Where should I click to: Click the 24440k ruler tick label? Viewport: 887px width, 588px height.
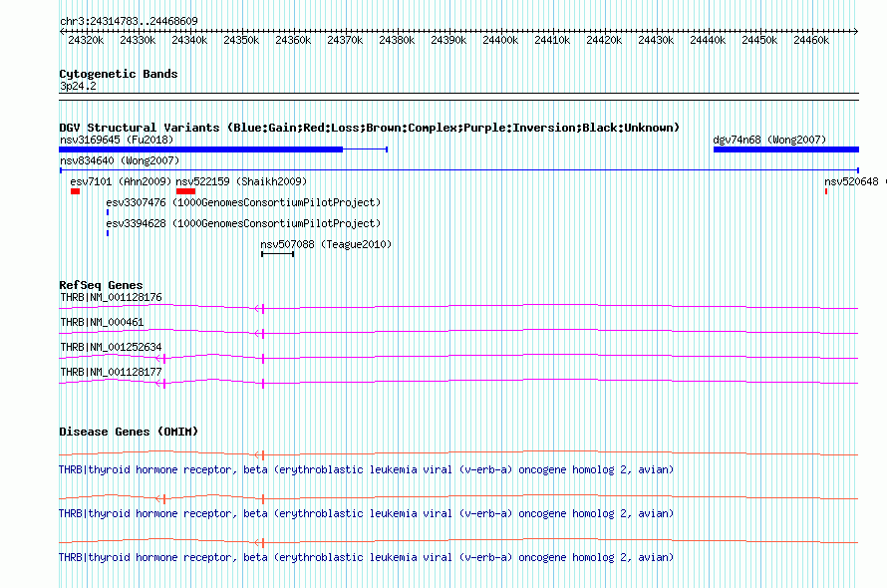(x=708, y=40)
